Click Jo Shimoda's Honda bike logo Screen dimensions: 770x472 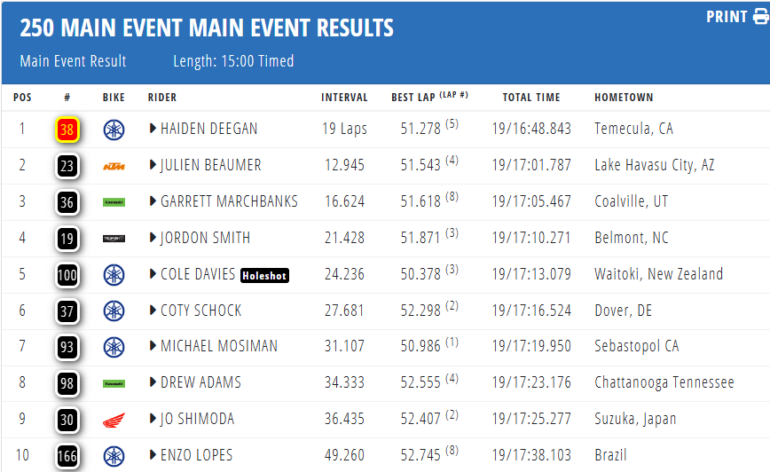pos(114,420)
